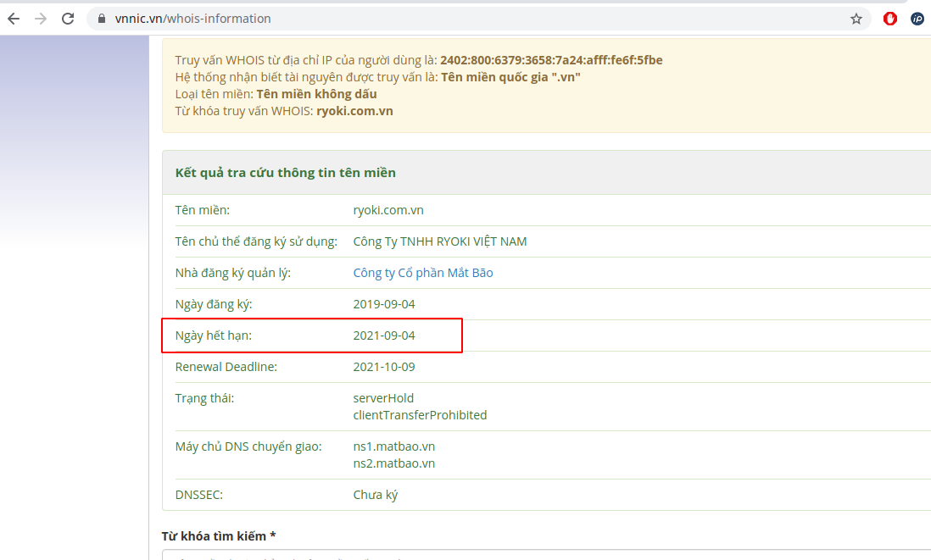
Task: Click the padlock site security icon
Action: tap(102, 19)
